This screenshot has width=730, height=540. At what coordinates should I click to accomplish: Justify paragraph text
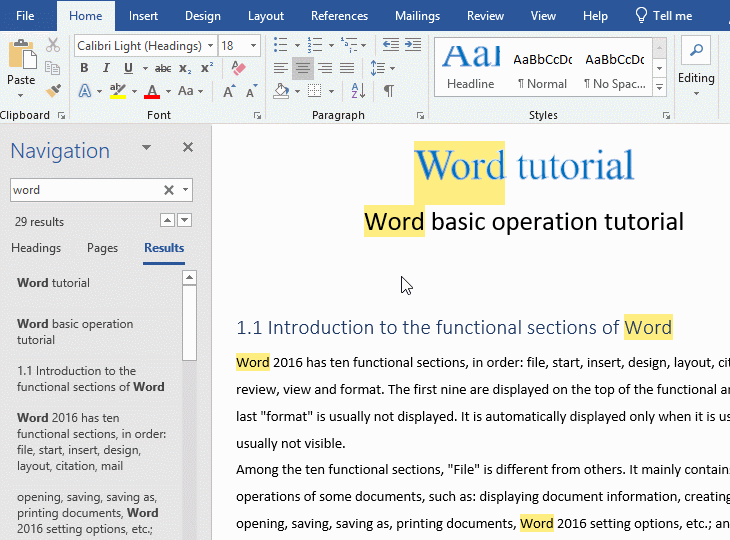tap(347, 68)
